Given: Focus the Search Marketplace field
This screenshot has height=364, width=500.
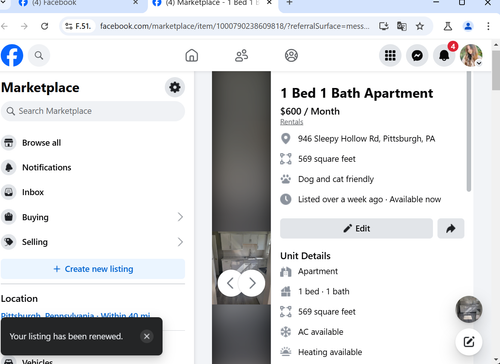Looking at the screenshot, I should (93, 111).
